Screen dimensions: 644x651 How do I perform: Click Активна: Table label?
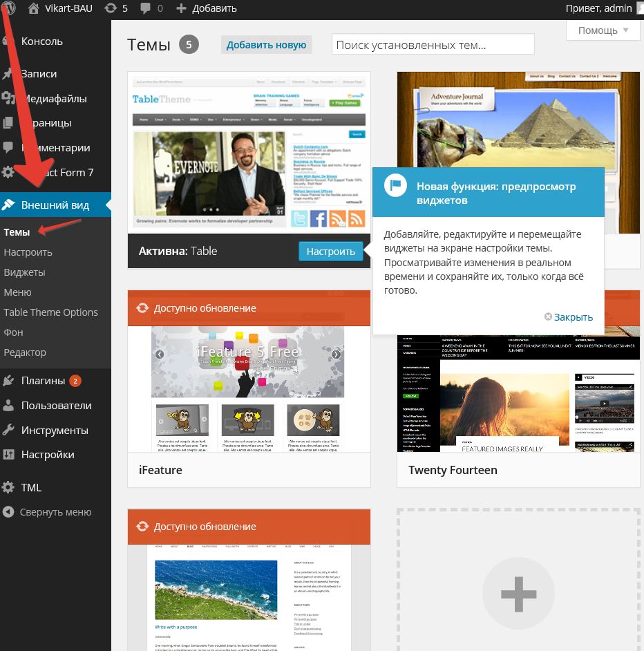click(178, 251)
